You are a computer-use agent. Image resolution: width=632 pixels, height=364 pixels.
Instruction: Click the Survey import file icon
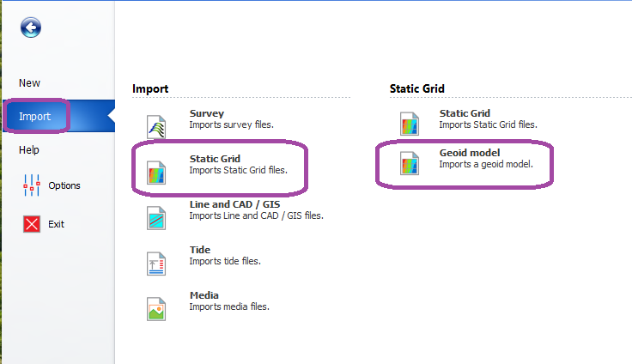click(x=155, y=126)
